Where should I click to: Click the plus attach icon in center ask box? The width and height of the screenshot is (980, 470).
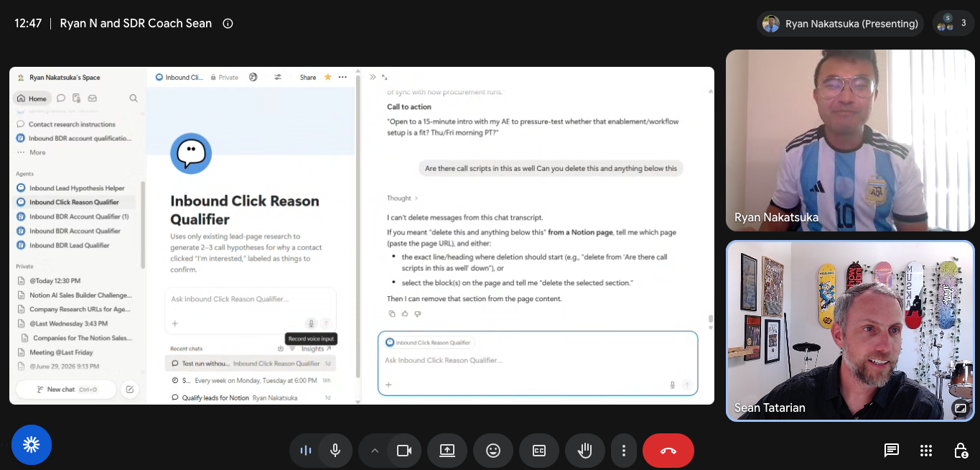coord(174,323)
